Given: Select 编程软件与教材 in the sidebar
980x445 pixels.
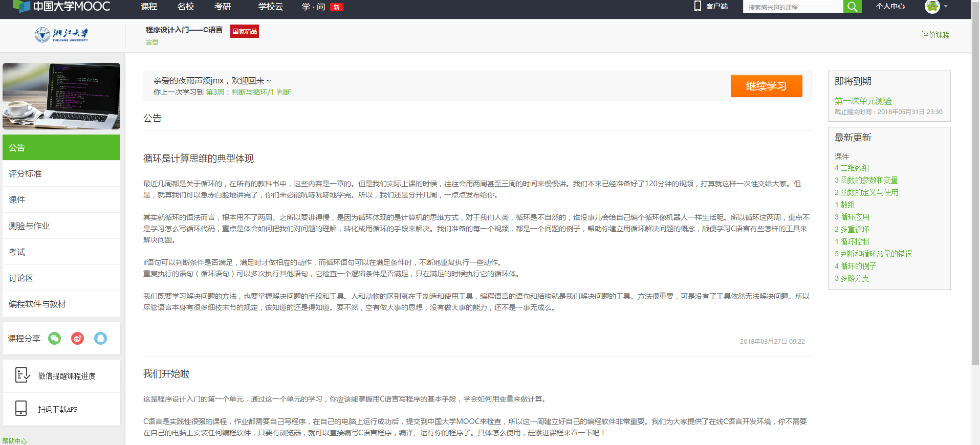Looking at the screenshot, I should pos(61,304).
